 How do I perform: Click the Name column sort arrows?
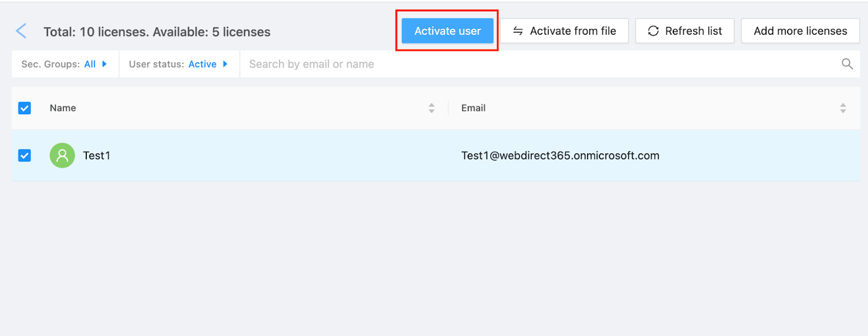point(431,108)
